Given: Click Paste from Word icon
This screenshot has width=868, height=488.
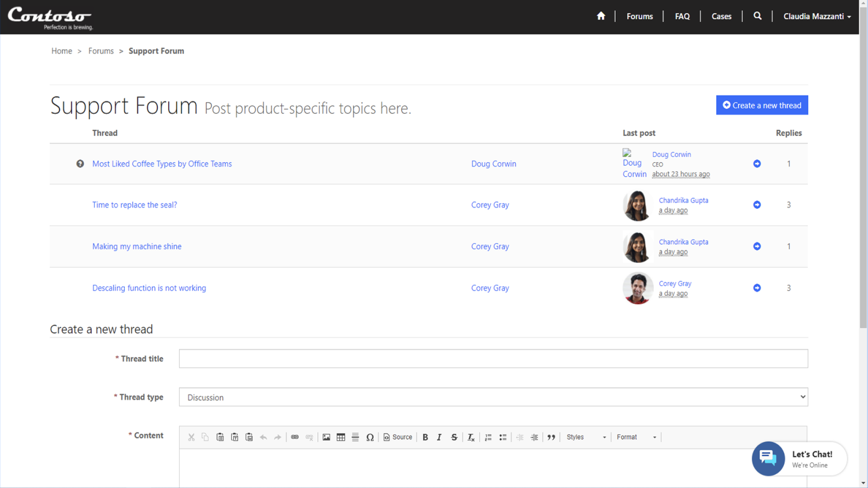Looking at the screenshot, I should click(249, 437).
